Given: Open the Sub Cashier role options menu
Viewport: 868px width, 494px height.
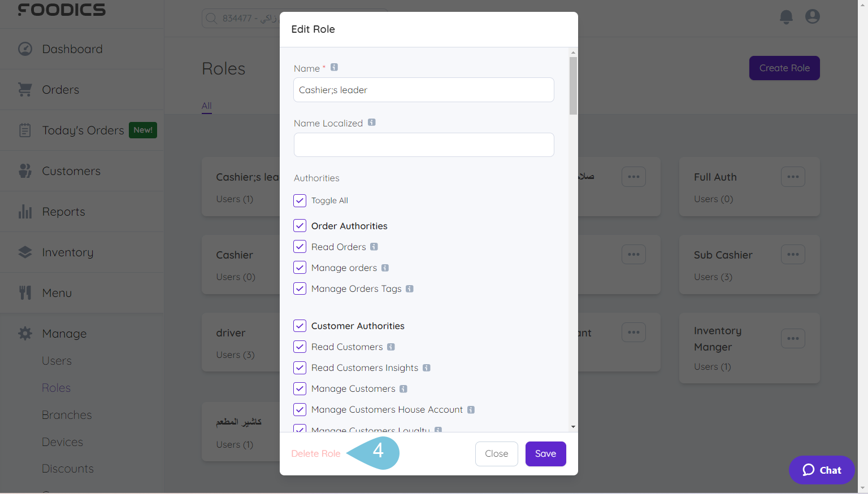Looking at the screenshot, I should click(x=793, y=254).
